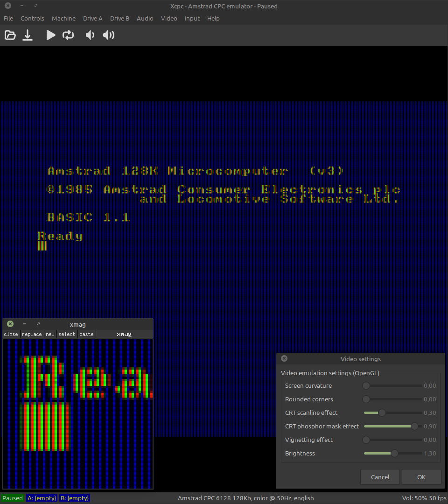The image size is (448, 504).
Task: Open the Drive A menu
Action: (92, 18)
